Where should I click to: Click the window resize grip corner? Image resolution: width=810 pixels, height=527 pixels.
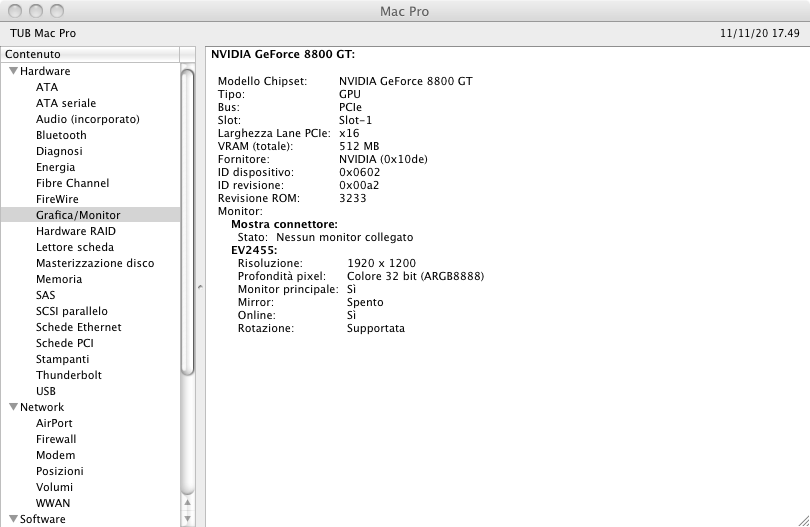pos(803,521)
